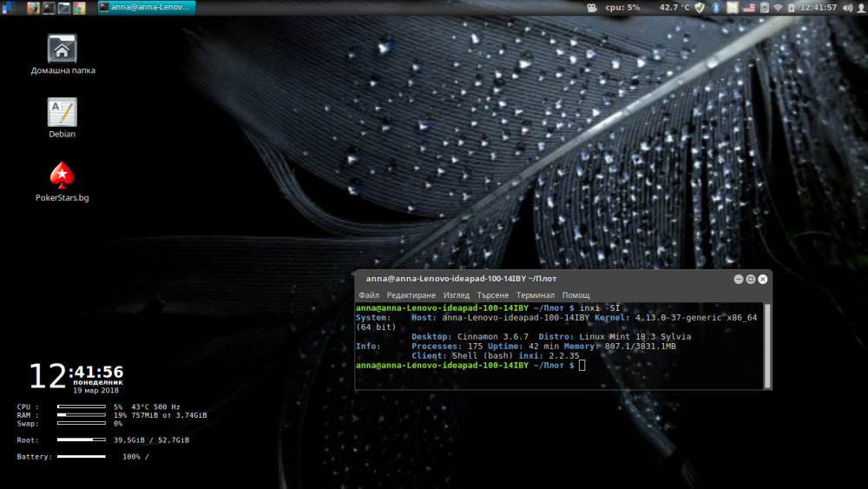This screenshot has width=868, height=489.
Task: Open the user account applet
Action: 861,8
